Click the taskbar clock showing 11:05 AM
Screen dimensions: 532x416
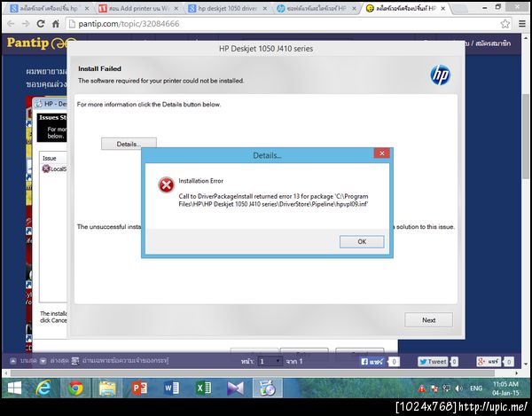[505, 389]
